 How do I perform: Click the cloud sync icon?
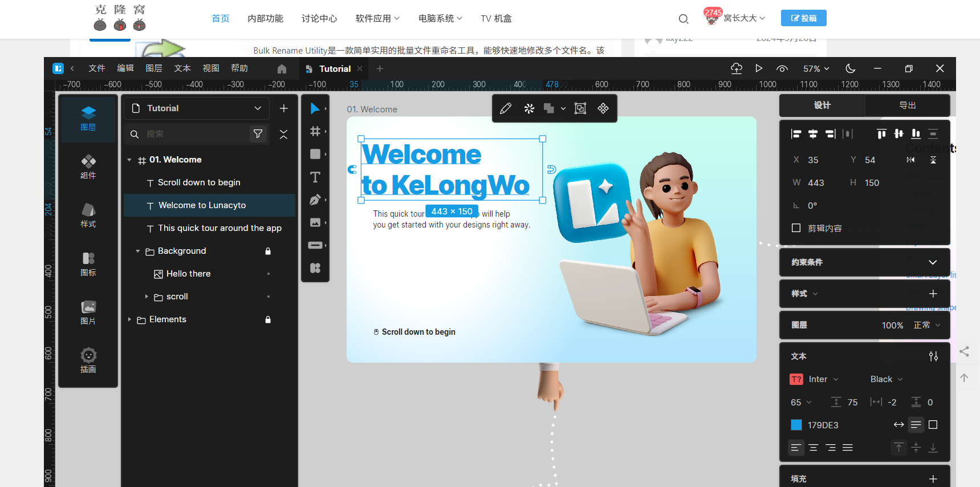pyautogui.click(x=737, y=68)
